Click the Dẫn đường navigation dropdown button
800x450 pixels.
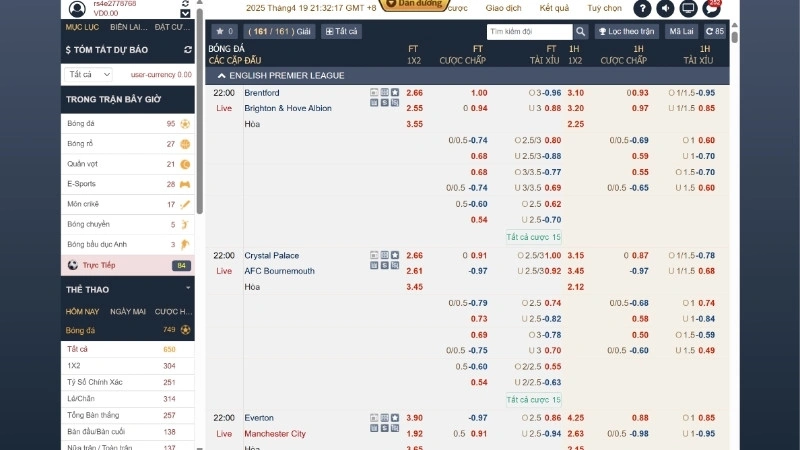coord(414,4)
